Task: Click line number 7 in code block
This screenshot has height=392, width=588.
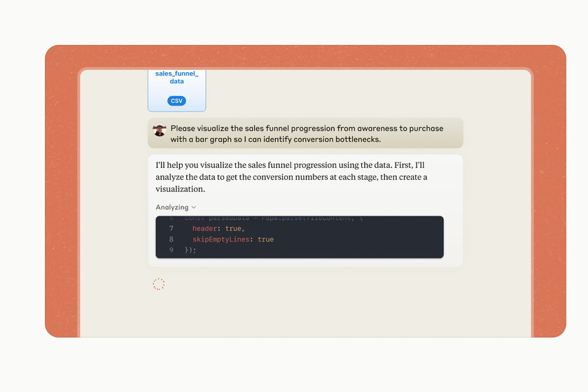Action: tap(171, 228)
